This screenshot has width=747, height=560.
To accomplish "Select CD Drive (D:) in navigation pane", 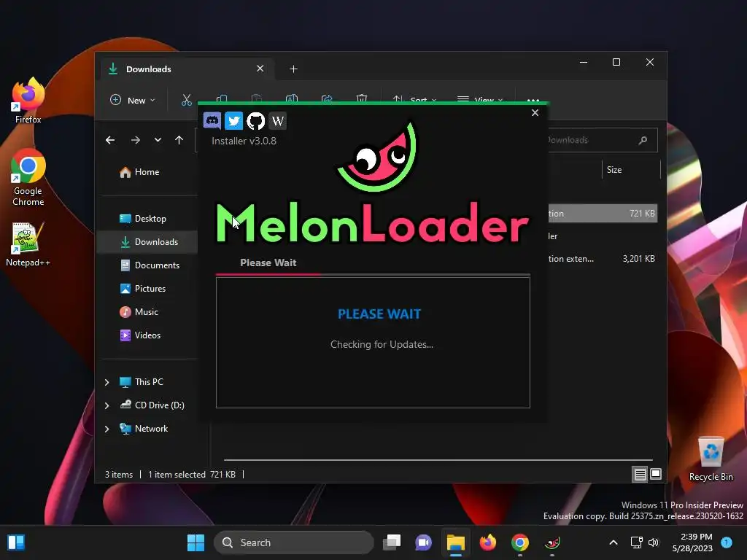I will pos(152,405).
